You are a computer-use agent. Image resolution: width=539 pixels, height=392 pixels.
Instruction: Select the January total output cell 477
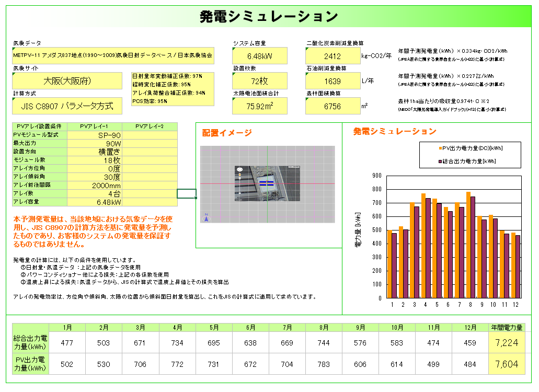pyautogui.click(x=67, y=342)
